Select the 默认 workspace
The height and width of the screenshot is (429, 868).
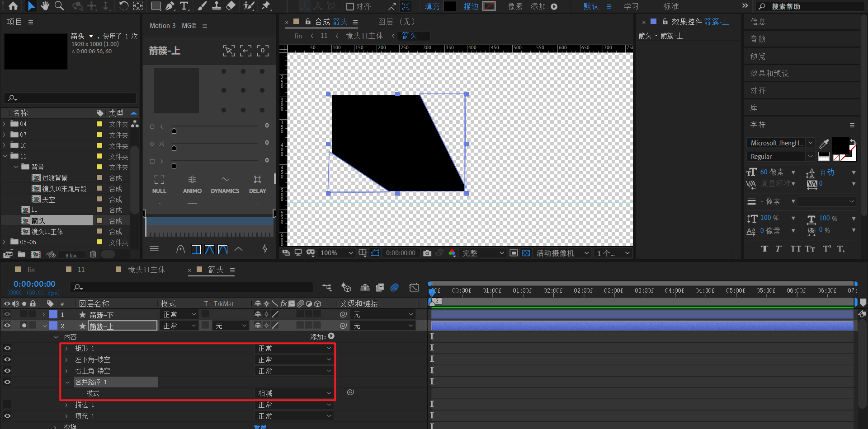[x=591, y=6]
